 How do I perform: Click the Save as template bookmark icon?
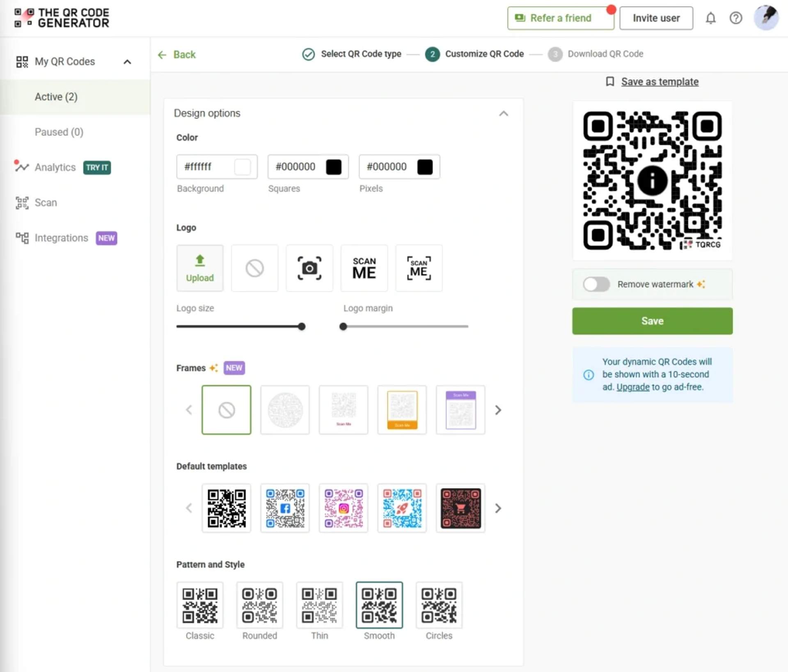tap(610, 82)
